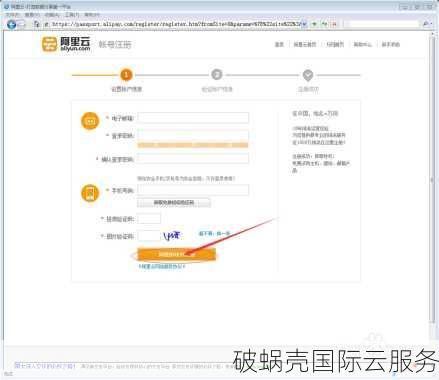Click the 看不清，换一张 link beside the captcha
Image resolution: width=439 pixels, height=380 pixels.
click(x=214, y=234)
